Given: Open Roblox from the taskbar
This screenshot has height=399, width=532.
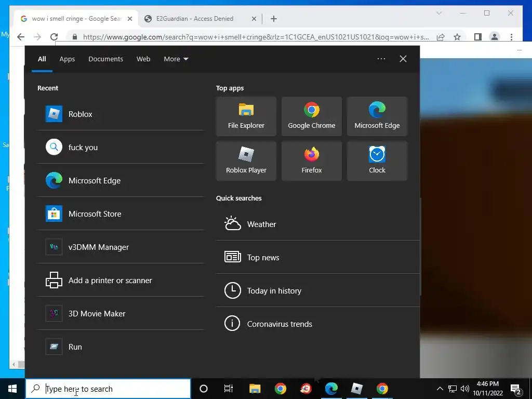Looking at the screenshot, I should [356, 389].
